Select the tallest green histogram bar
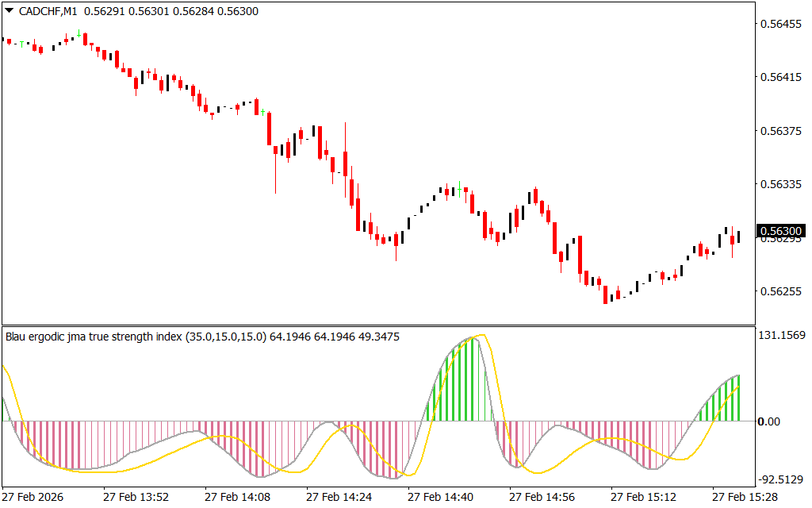Image resolution: width=812 pixels, height=508 pixels. 473,379
